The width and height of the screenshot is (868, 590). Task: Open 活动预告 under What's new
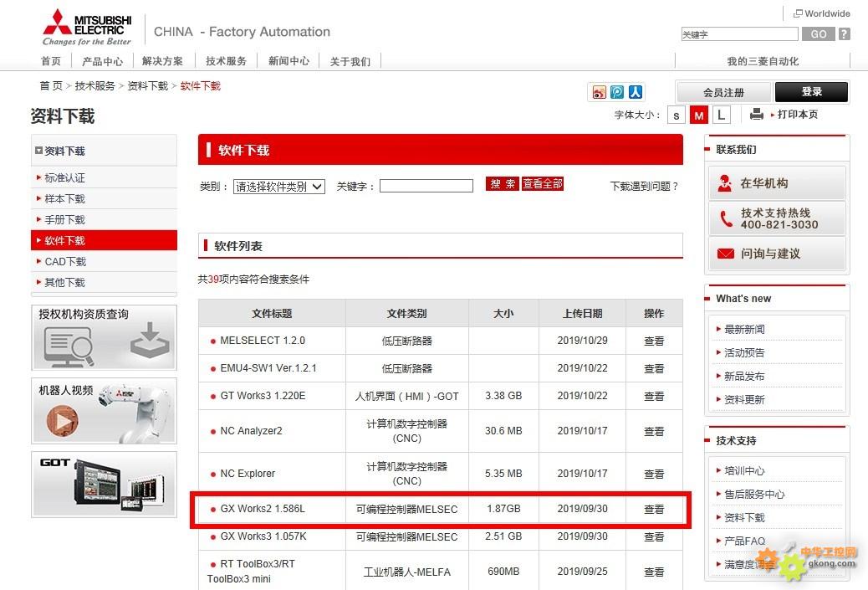744,353
